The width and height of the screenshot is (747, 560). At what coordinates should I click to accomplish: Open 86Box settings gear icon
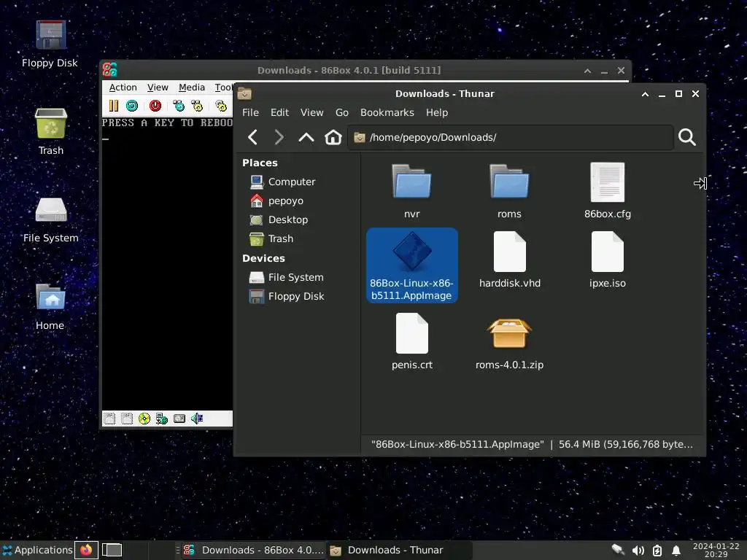[221, 106]
